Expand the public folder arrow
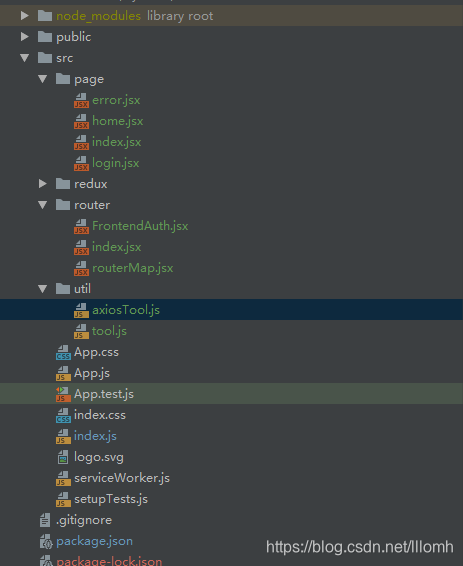The width and height of the screenshot is (463, 566). 25,36
